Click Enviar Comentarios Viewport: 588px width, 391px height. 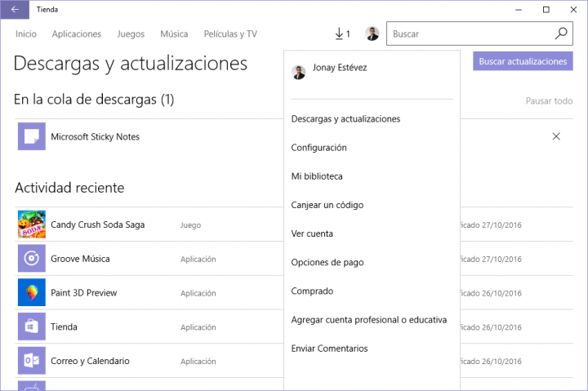329,349
